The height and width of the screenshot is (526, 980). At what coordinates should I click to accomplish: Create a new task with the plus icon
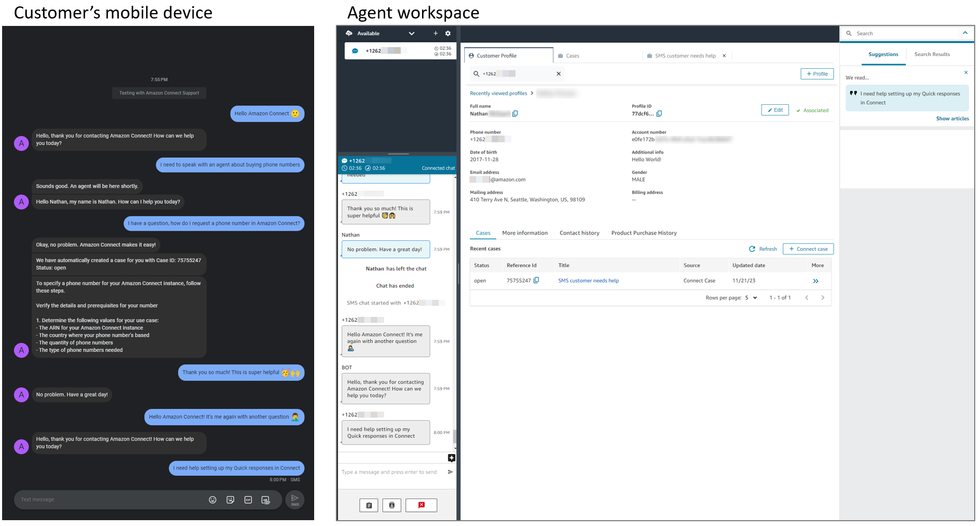tap(435, 33)
